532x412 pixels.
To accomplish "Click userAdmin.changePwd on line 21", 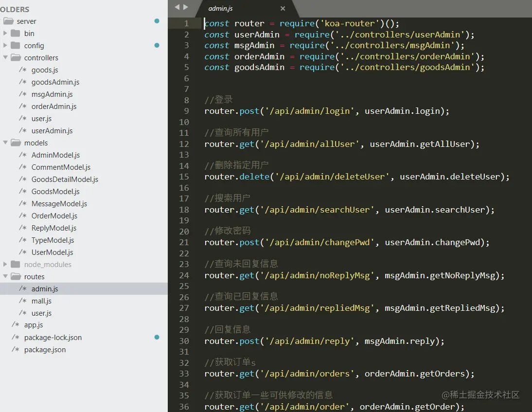I will point(433,242).
